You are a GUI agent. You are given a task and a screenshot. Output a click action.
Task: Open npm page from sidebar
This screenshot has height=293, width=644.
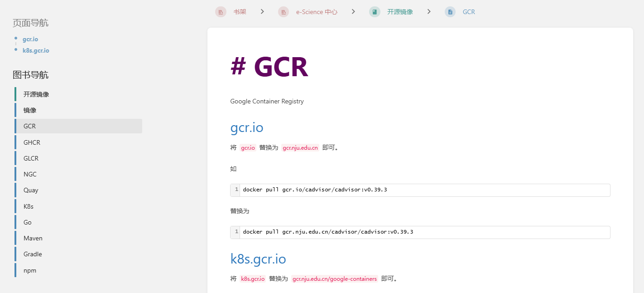pos(30,270)
